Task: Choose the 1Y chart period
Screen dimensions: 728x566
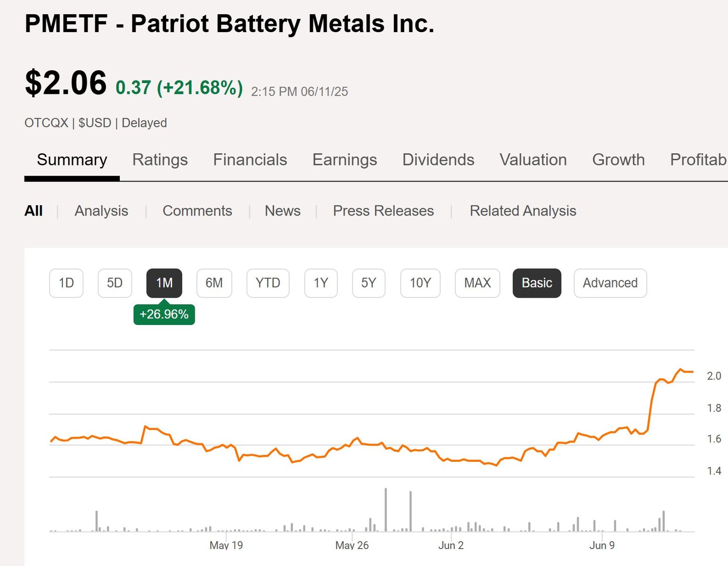Action: click(321, 283)
